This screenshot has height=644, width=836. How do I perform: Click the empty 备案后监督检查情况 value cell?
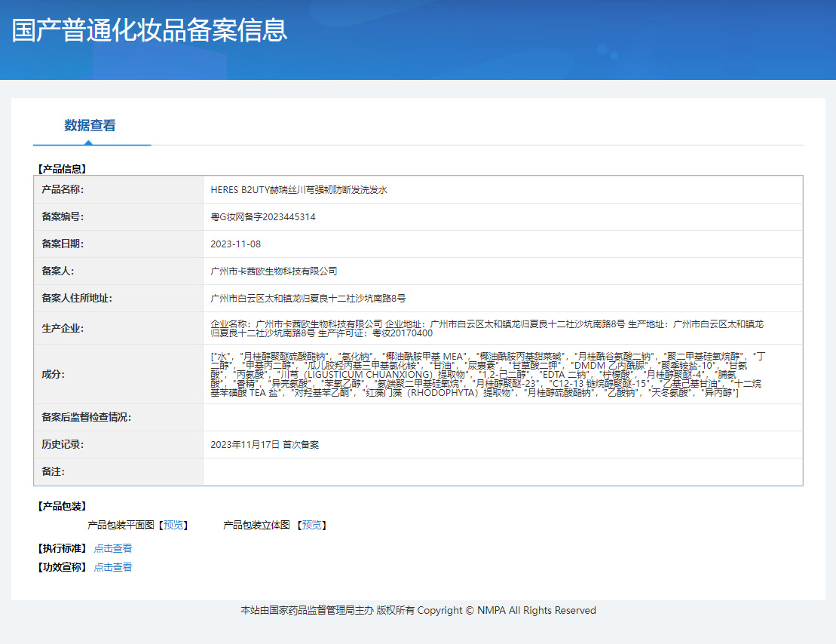click(502, 418)
